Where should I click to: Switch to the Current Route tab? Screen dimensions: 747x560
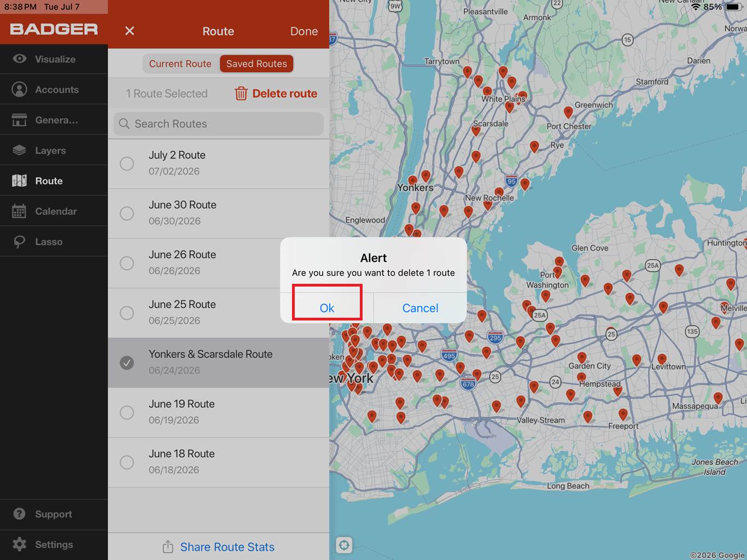tap(180, 63)
